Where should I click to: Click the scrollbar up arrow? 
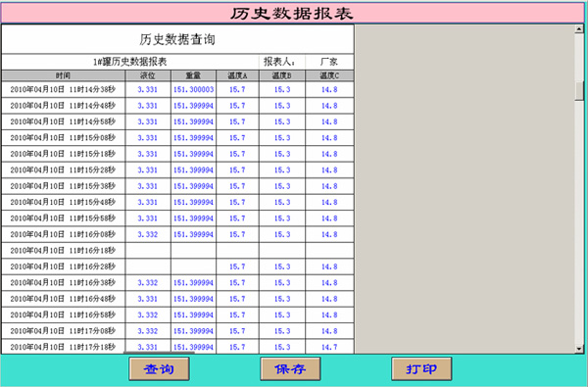pyautogui.click(x=579, y=28)
